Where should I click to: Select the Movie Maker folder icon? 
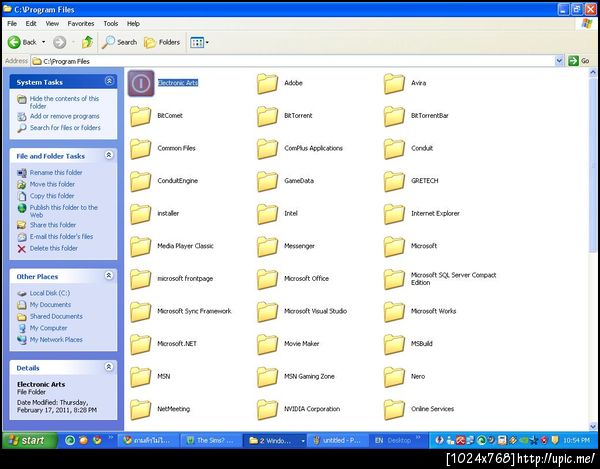(267, 344)
